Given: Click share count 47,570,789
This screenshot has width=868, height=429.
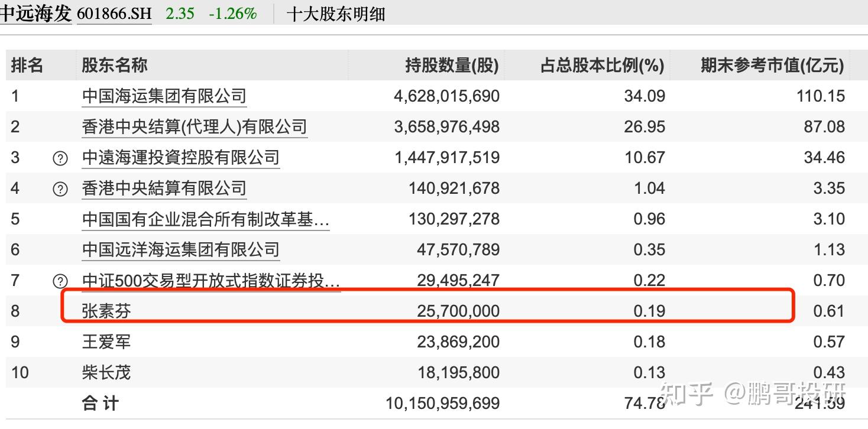Looking at the screenshot, I should [x=458, y=250].
